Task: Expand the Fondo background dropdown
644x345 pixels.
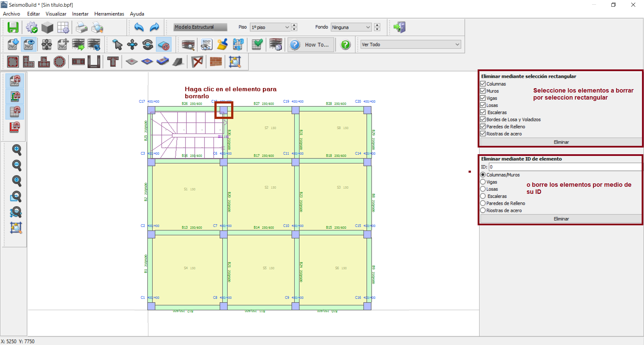Action: click(x=351, y=27)
